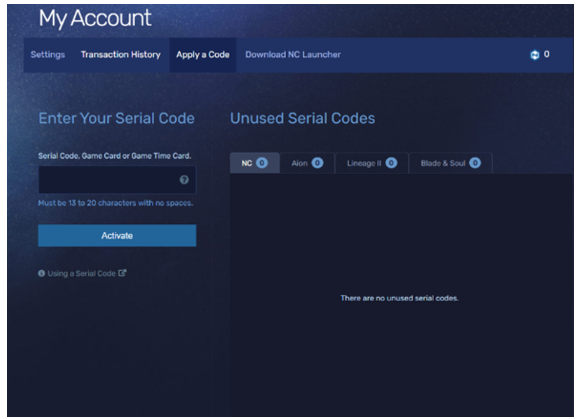Image resolution: width=577 pixels, height=419 pixels.
Task: Click the external link icon after Using a Serial Code
Action: coord(122,273)
